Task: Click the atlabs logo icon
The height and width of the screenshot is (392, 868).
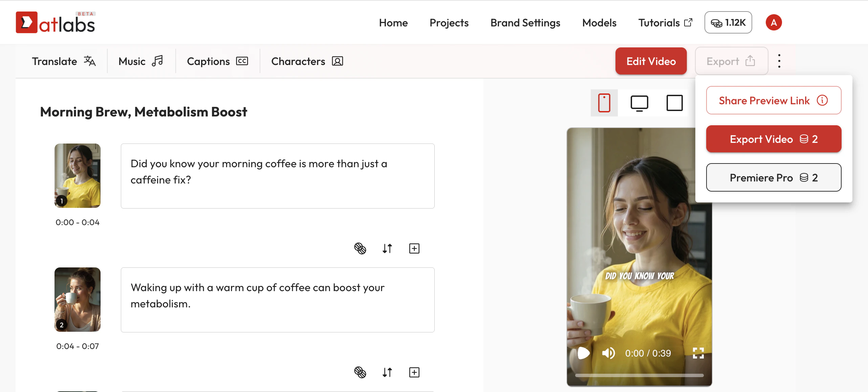Action: pyautogui.click(x=26, y=23)
